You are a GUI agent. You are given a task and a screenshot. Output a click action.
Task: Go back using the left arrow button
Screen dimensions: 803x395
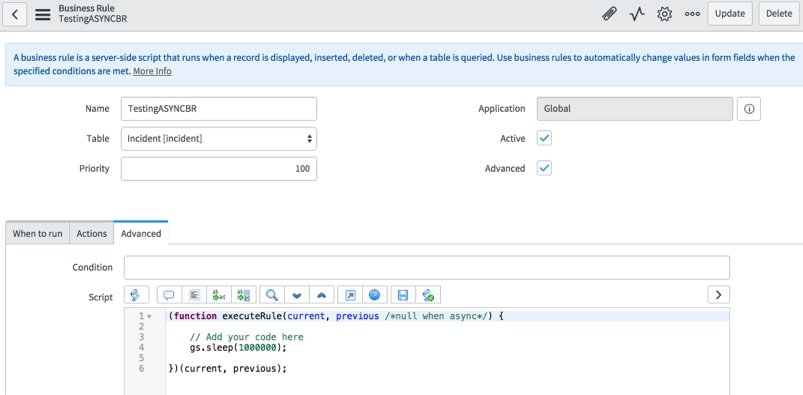(x=15, y=14)
